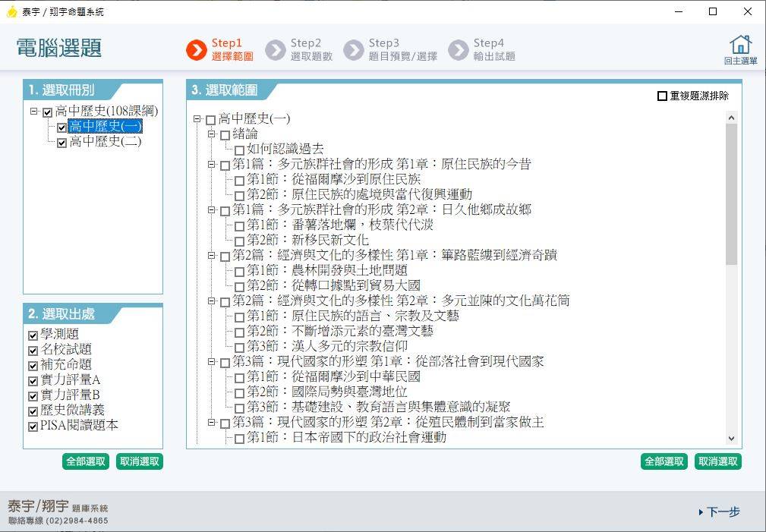
Task: Check 第2節：國際局勢與臺灣地位
Action: click(x=239, y=393)
